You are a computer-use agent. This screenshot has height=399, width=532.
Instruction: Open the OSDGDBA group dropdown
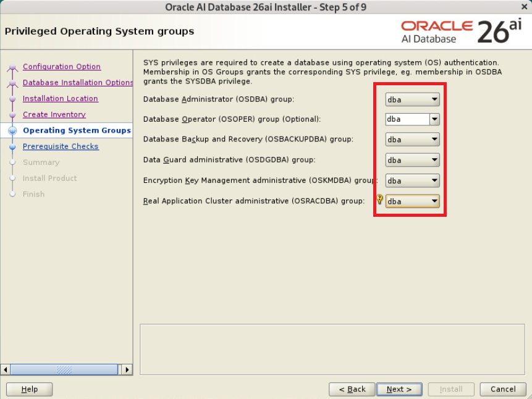[412, 160]
